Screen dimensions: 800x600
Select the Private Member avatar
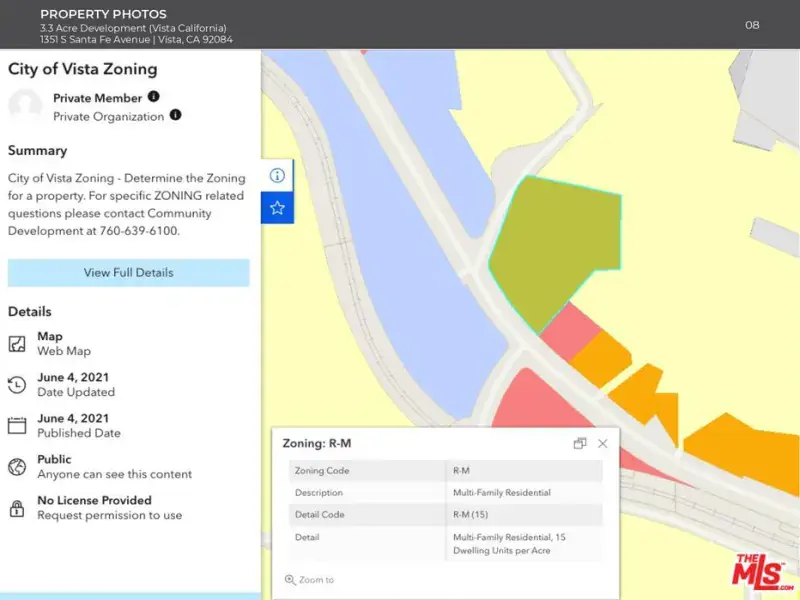(x=25, y=106)
